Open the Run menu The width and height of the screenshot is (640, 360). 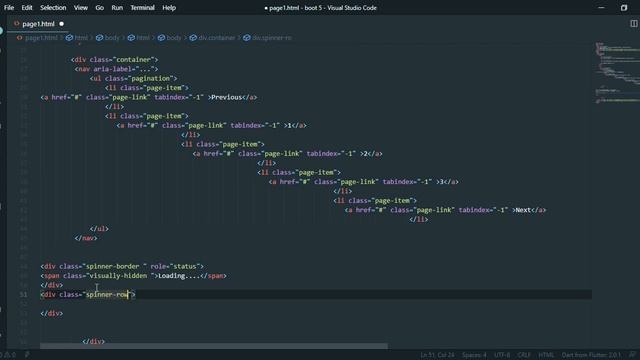(117, 8)
